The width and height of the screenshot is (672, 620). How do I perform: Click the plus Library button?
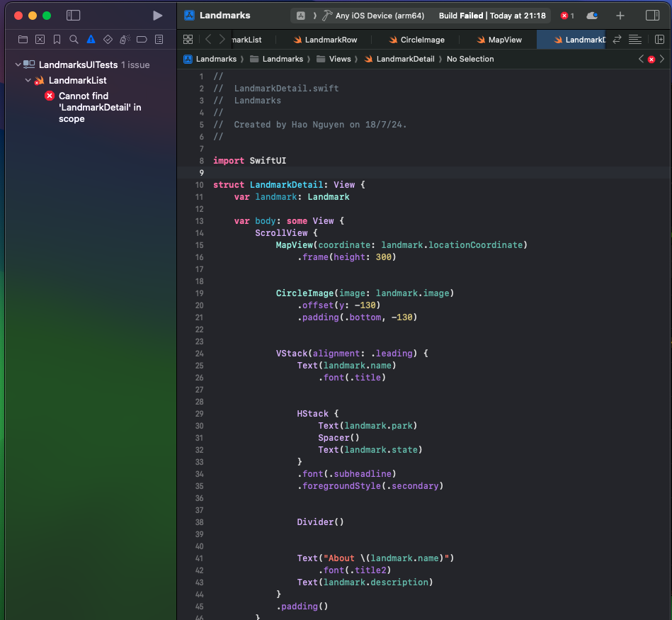[x=620, y=16]
